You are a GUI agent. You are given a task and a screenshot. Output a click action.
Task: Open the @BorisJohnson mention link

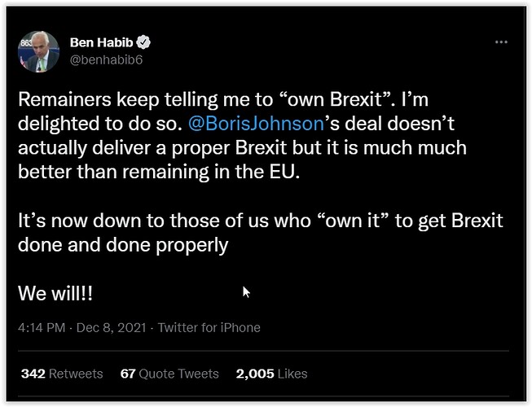point(257,124)
